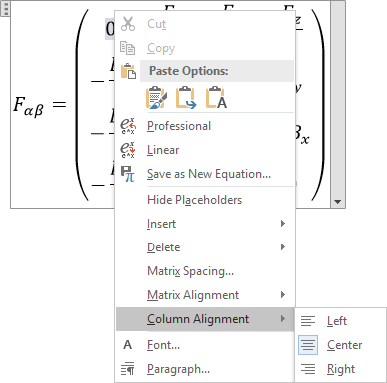Open the Font dialog entry
387x383 pixels.
(x=205, y=345)
